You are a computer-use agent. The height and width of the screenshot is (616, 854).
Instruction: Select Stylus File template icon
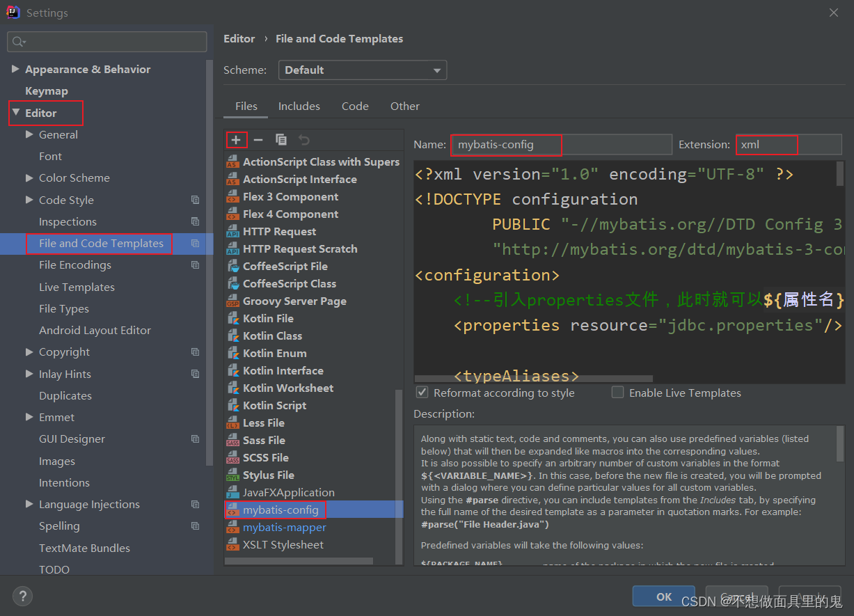click(x=232, y=475)
